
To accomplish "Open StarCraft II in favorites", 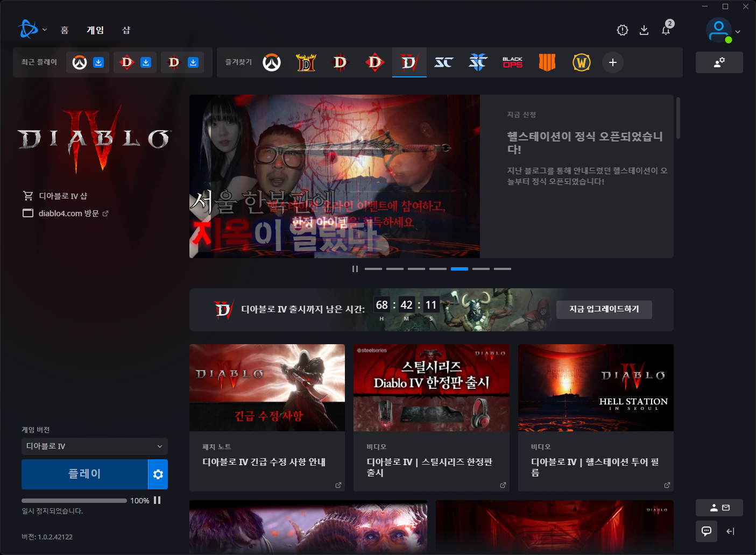I will pyautogui.click(x=478, y=62).
